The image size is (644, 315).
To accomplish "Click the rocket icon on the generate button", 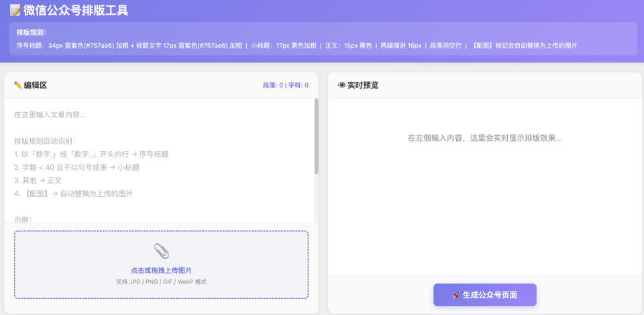I will point(456,295).
